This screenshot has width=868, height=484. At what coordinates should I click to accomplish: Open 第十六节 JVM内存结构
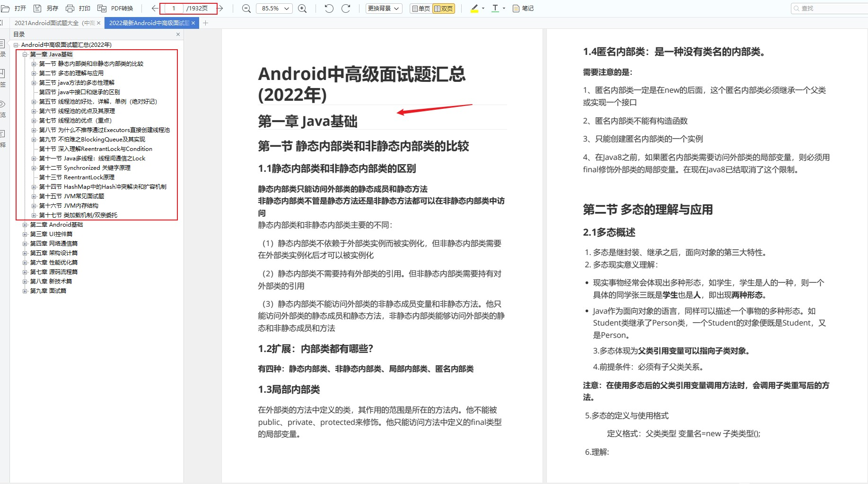[x=69, y=206]
